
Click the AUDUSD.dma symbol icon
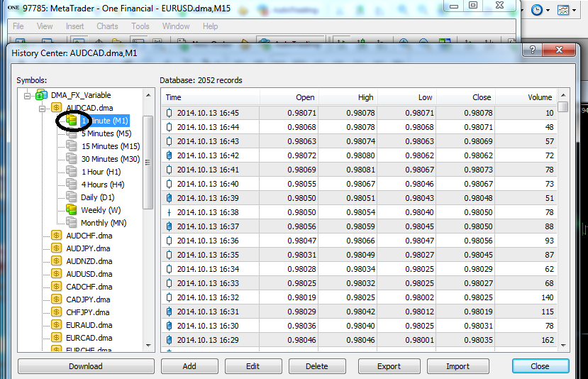[56, 274]
